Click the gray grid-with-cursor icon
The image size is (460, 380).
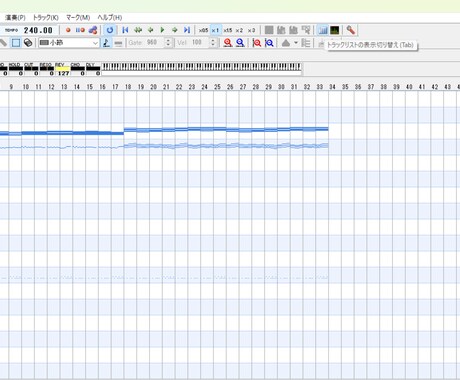[306, 30]
